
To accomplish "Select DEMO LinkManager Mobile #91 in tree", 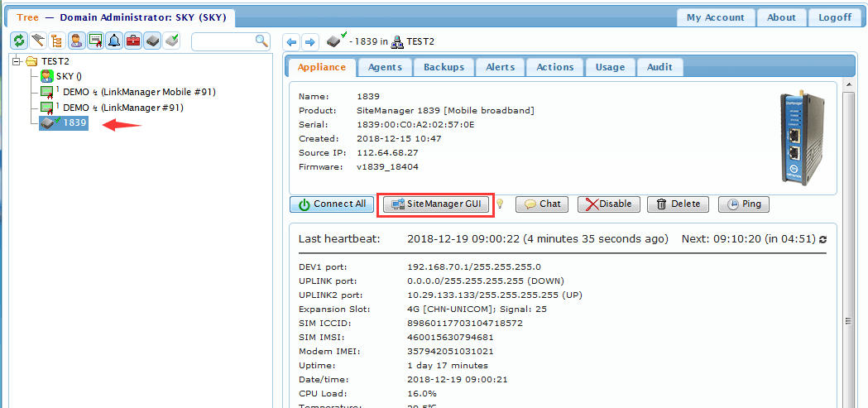I will [139, 92].
